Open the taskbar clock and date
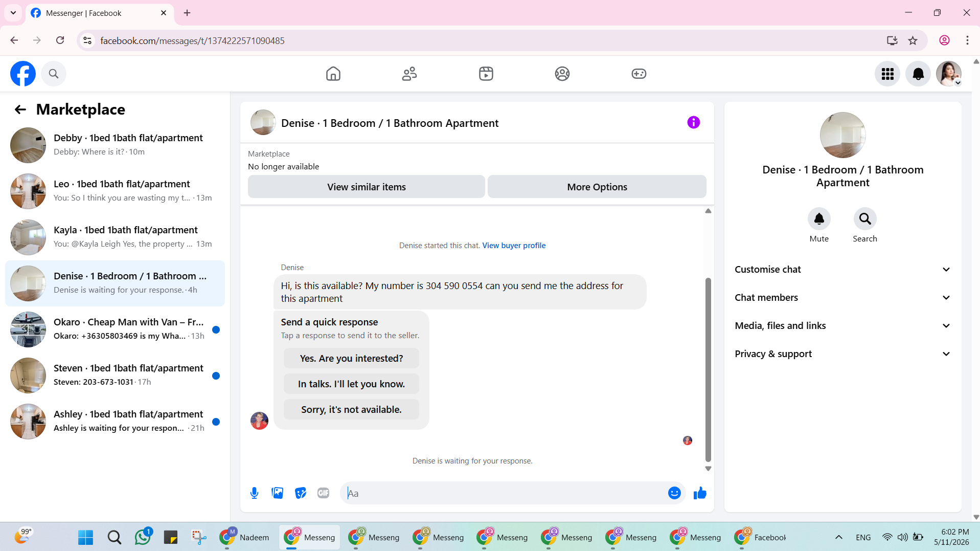Image resolution: width=980 pixels, height=551 pixels. pos(951,537)
